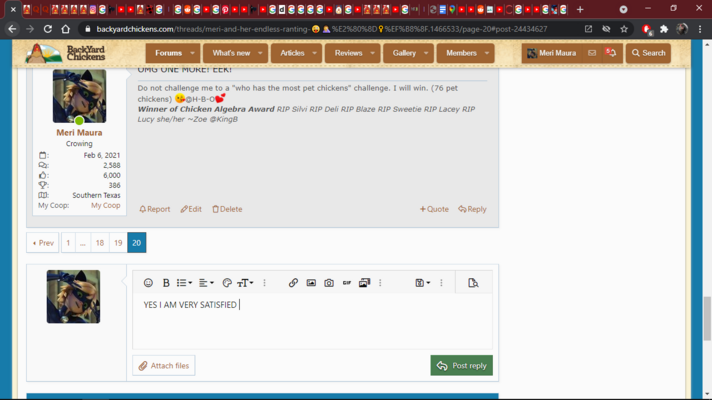Click the page vertical scrollbar thumb

coord(707,318)
